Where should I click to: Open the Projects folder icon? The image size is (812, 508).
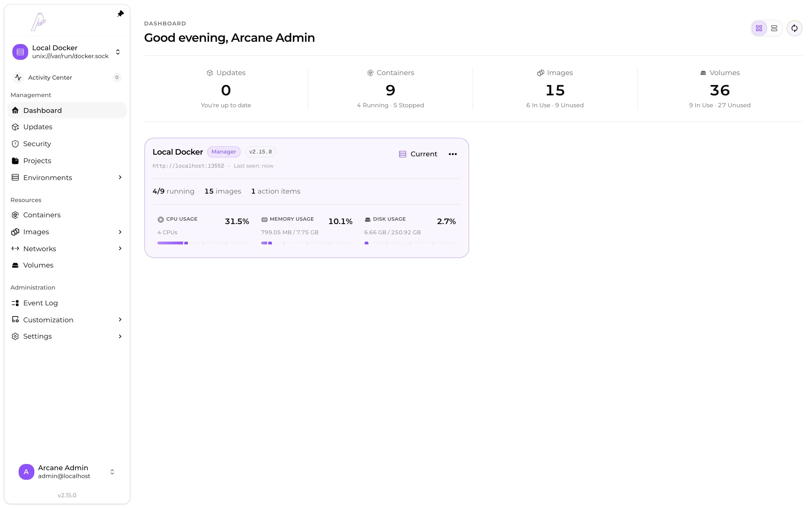pyautogui.click(x=15, y=161)
